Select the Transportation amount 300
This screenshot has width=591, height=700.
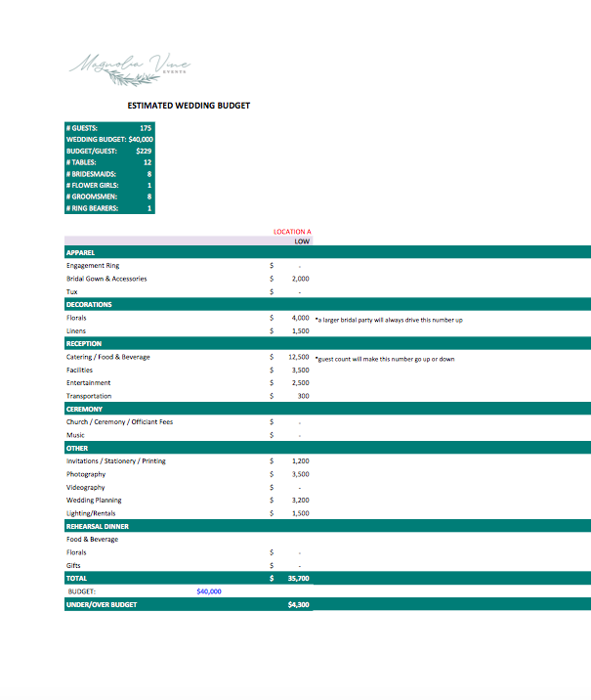303,396
